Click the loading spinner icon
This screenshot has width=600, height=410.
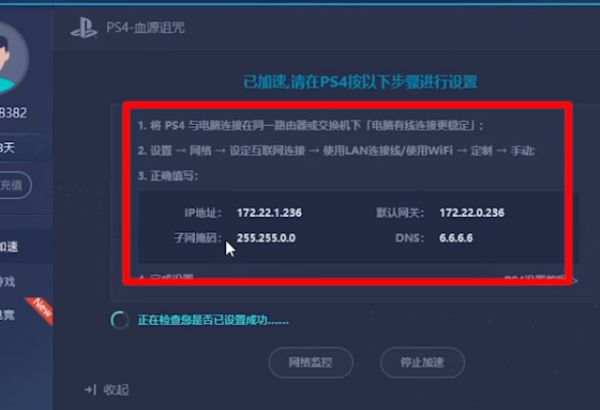click(x=119, y=320)
